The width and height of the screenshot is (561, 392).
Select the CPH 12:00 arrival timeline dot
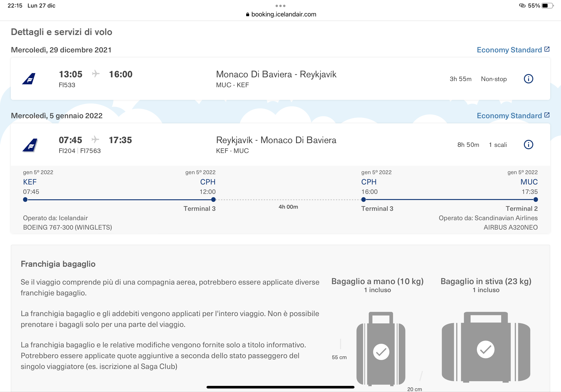click(x=213, y=200)
